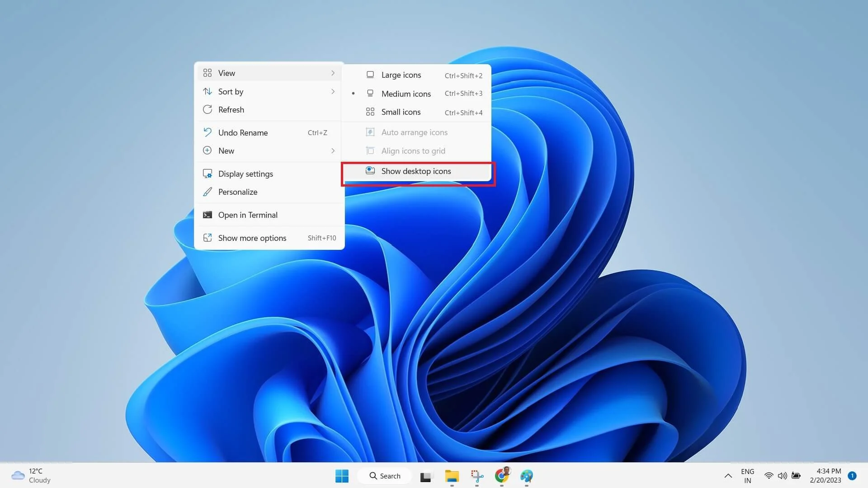The image size is (868, 488).
Task: Enable Show desktop icons
Action: pos(416,171)
